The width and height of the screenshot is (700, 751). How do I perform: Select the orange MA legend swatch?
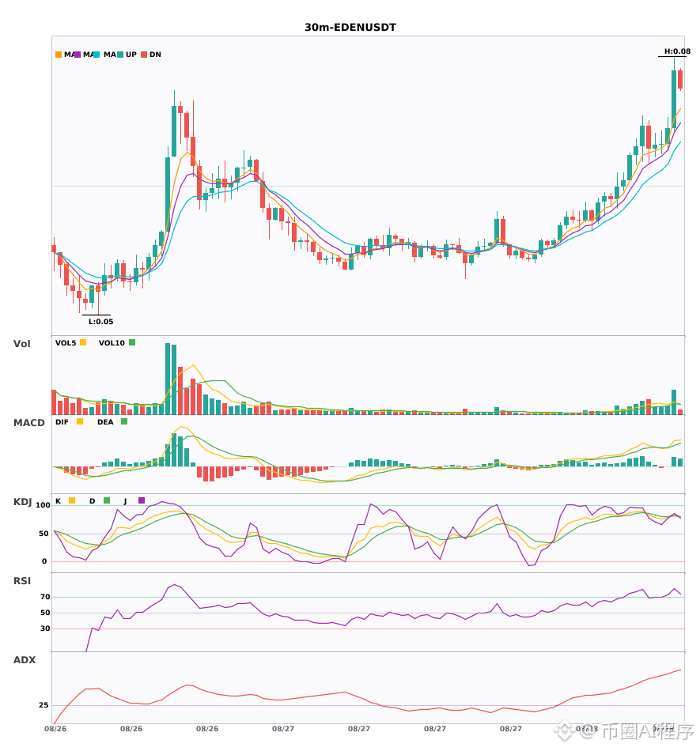(59, 55)
